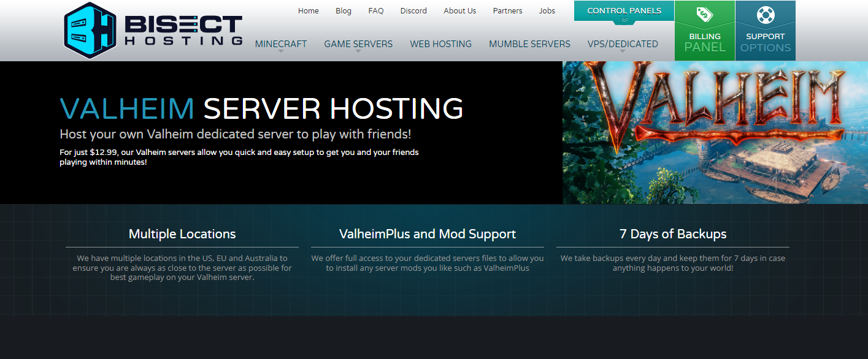Screen dimensions: 868x359
Task: Click the "For just $12.99" pricing text
Action: point(239,157)
